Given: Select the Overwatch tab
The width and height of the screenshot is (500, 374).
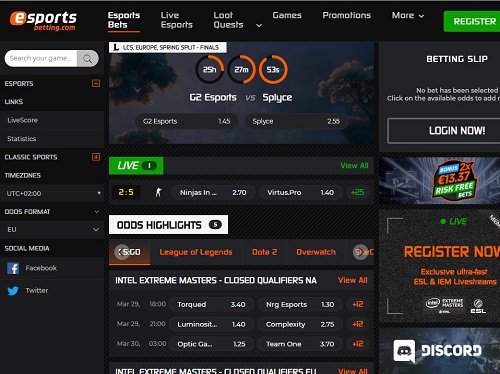Looking at the screenshot, I should [316, 252].
